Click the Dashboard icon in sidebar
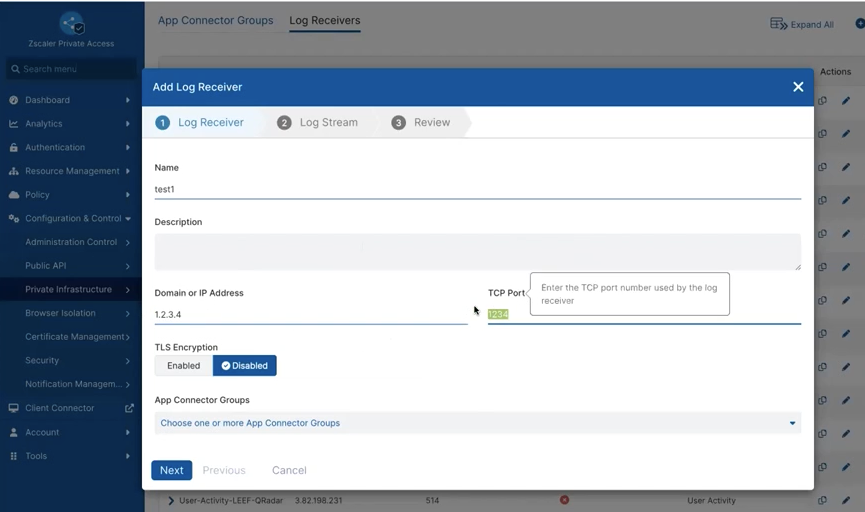 click(14, 100)
